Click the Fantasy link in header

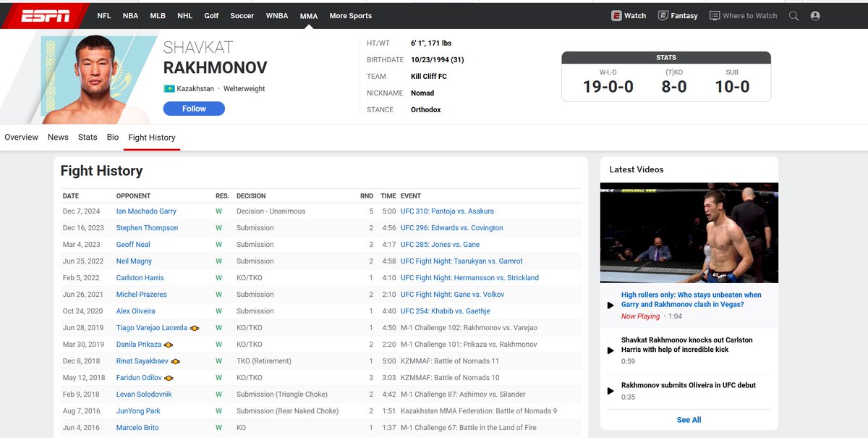tap(684, 15)
